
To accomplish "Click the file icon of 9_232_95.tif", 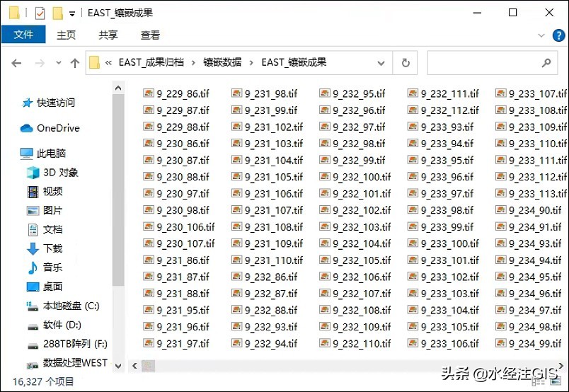I will (325, 93).
